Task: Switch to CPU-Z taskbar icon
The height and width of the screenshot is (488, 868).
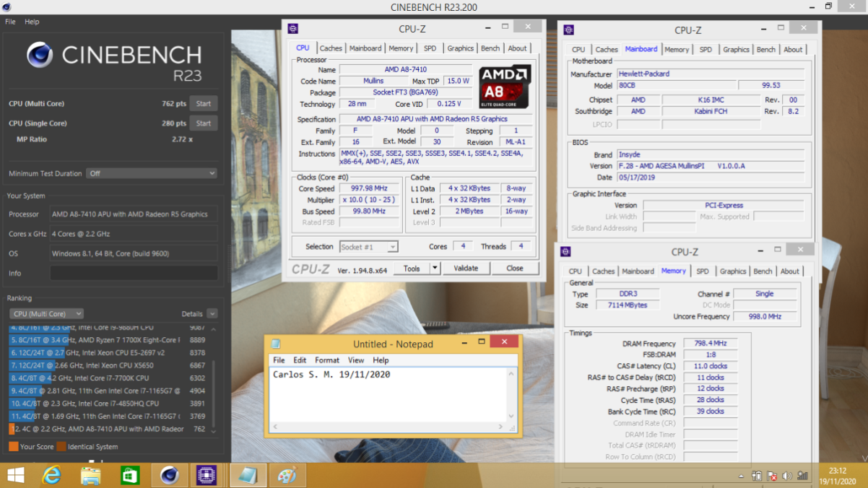Action: click(207, 476)
